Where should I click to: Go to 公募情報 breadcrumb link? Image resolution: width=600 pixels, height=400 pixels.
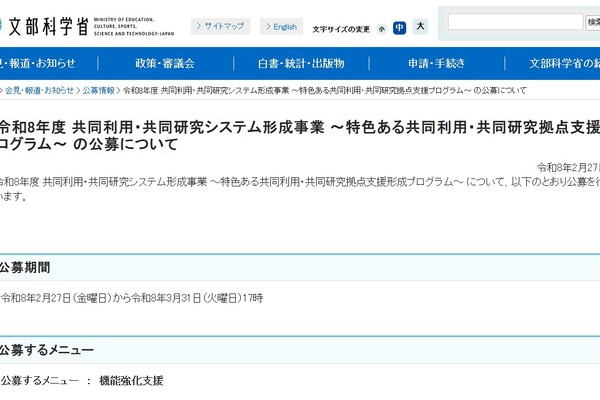click(x=98, y=91)
